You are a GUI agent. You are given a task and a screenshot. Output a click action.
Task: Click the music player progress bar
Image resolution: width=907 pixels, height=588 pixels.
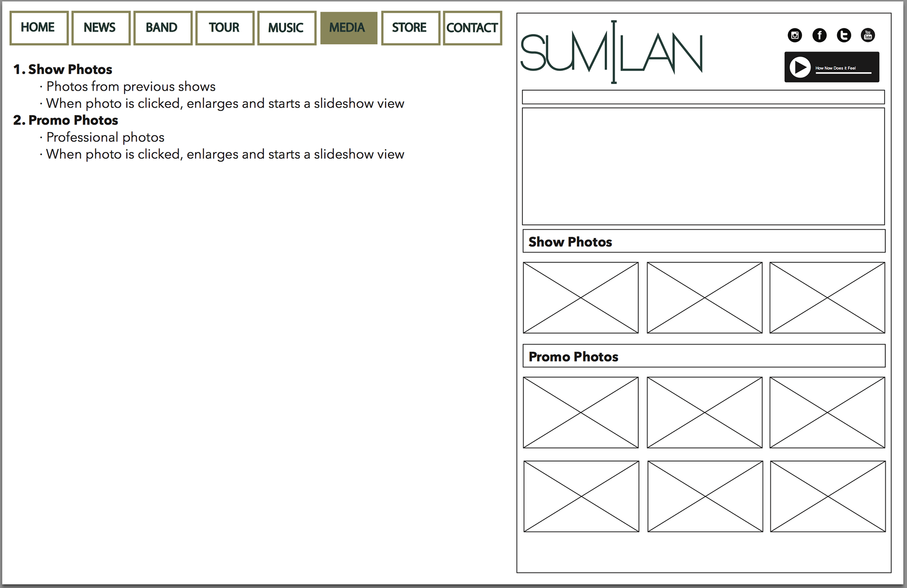(x=843, y=73)
